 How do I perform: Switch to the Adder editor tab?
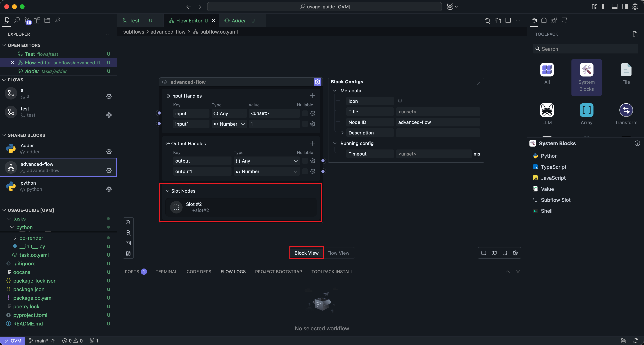point(239,20)
